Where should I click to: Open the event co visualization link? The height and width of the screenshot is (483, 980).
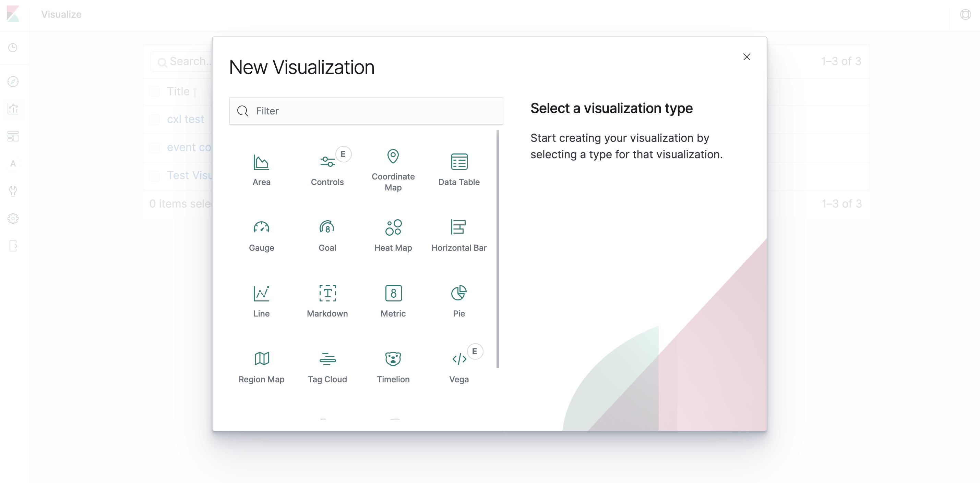(x=190, y=147)
